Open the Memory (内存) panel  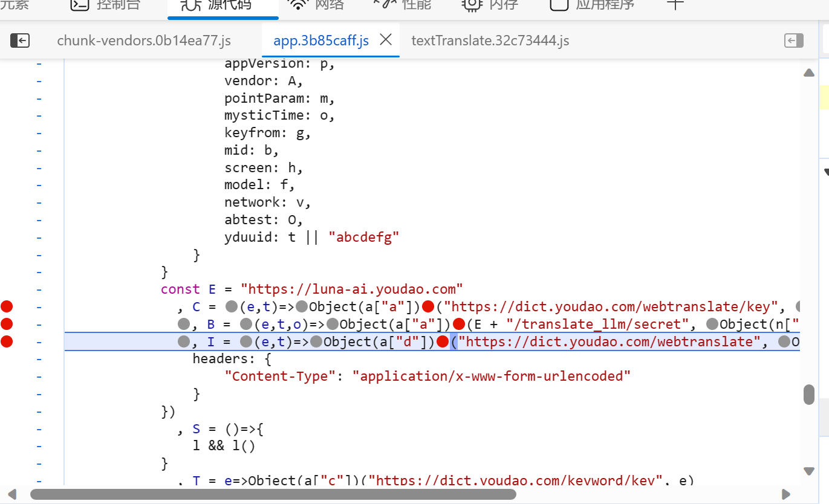point(491,5)
